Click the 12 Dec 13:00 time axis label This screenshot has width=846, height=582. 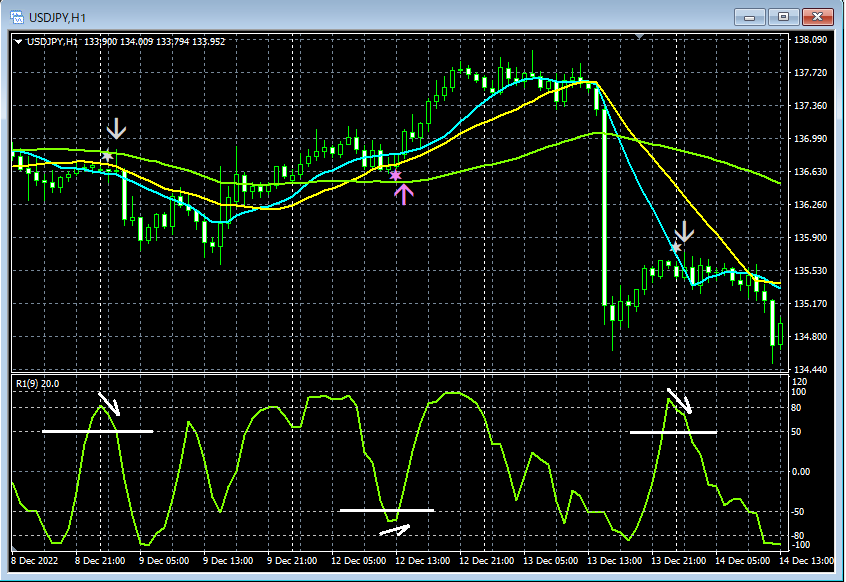tap(424, 560)
